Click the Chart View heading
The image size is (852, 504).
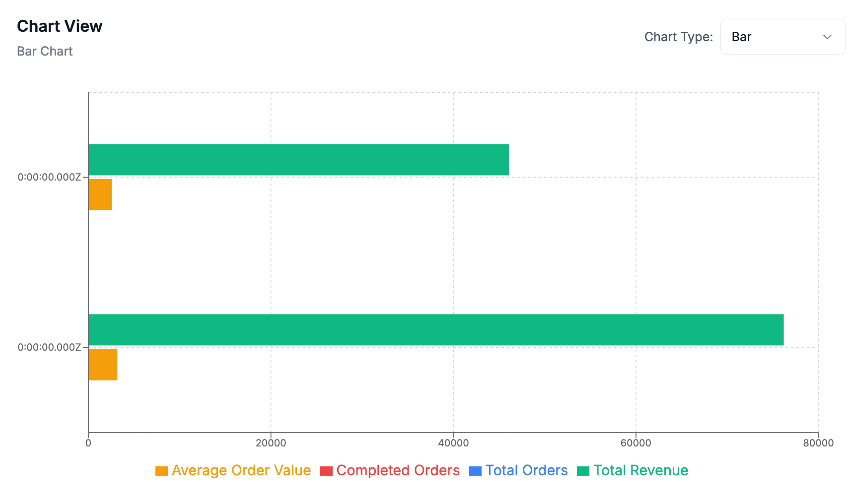click(60, 26)
